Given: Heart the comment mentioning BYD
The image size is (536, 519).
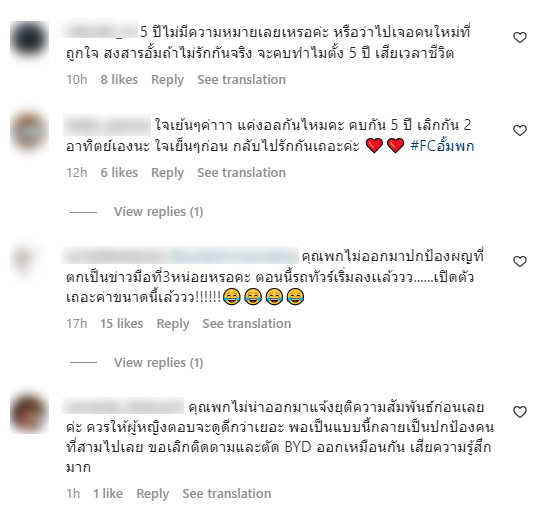Looking at the screenshot, I should click(x=520, y=412).
